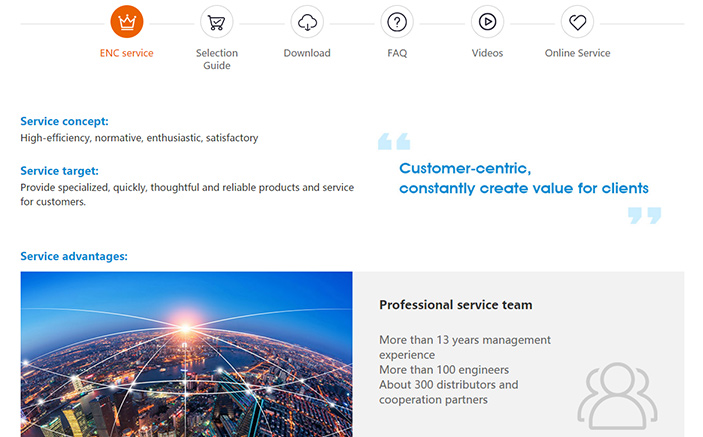Viewport: 703px width, 437px height.
Task: Go to the Download tab label
Action: [x=307, y=53]
